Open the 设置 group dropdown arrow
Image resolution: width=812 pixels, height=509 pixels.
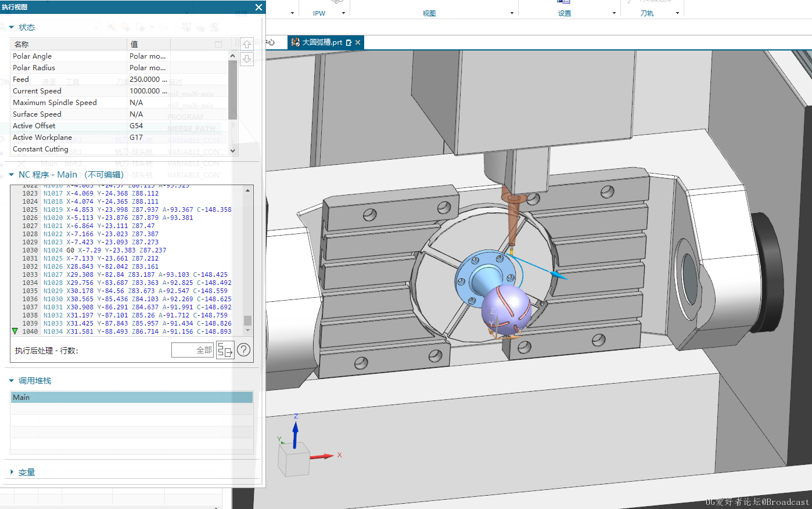tap(614, 13)
